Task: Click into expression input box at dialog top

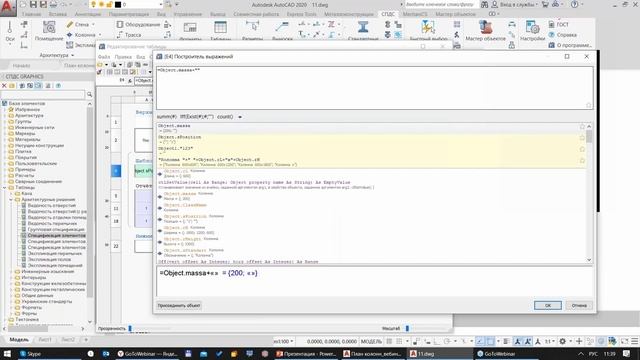Action: coord(375,88)
